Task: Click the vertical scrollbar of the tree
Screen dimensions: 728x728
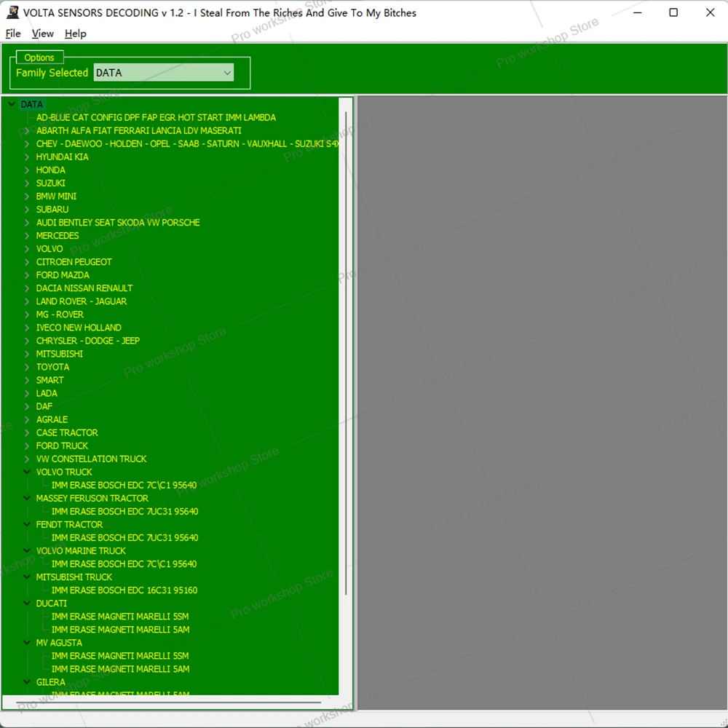Action: click(x=346, y=353)
